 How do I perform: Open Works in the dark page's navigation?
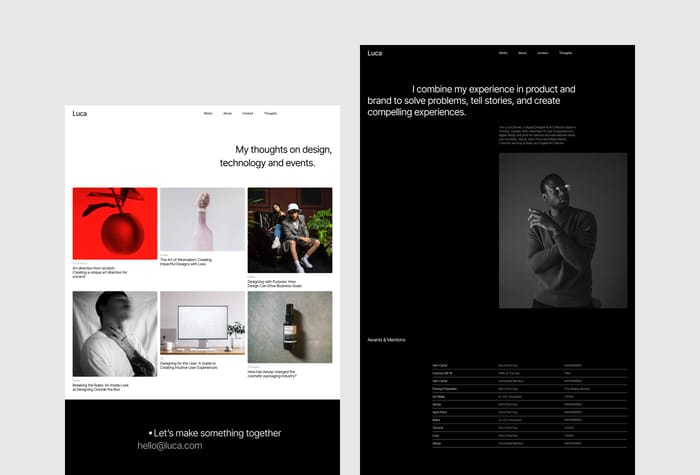tap(503, 53)
